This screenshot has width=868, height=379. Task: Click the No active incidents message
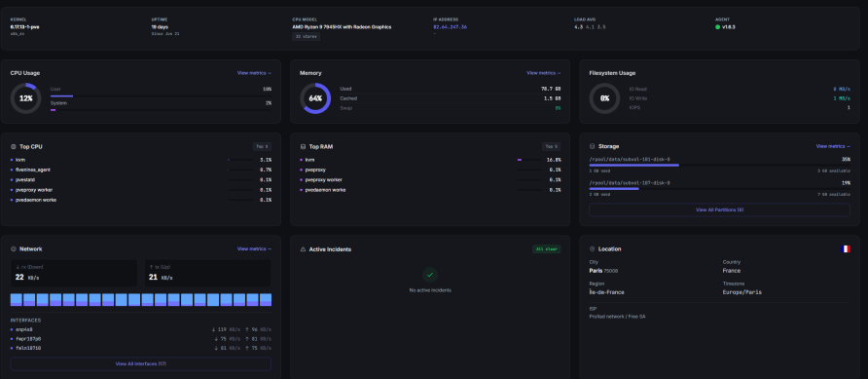[430, 290]
